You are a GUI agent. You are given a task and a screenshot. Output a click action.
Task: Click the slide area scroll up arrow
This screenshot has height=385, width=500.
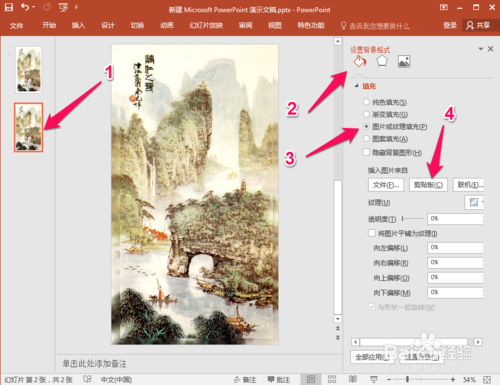(338, 41)
